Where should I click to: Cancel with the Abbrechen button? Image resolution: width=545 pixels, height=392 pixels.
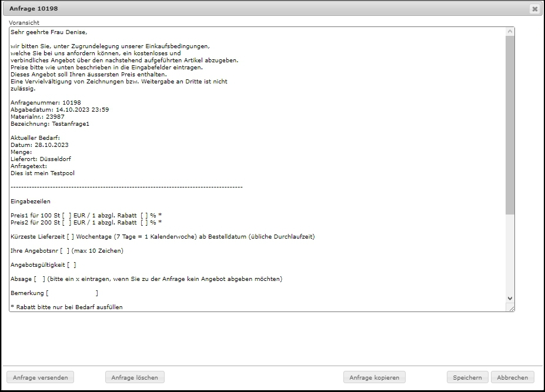pyautogui.click(x=512, y=377)
